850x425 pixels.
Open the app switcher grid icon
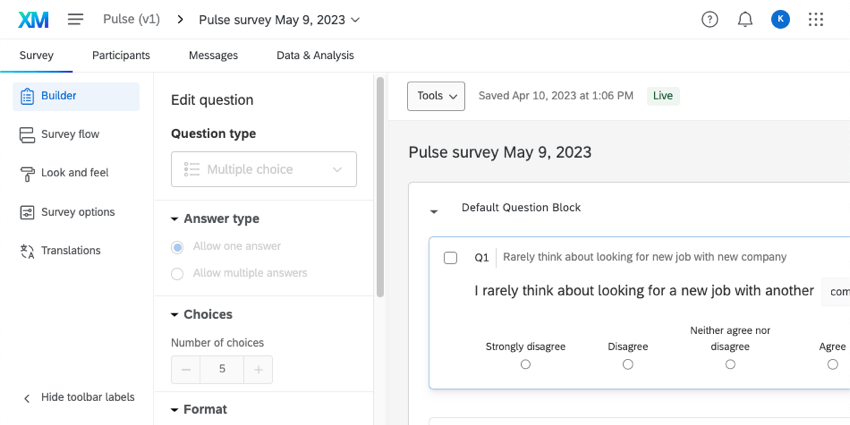point(816,19)
